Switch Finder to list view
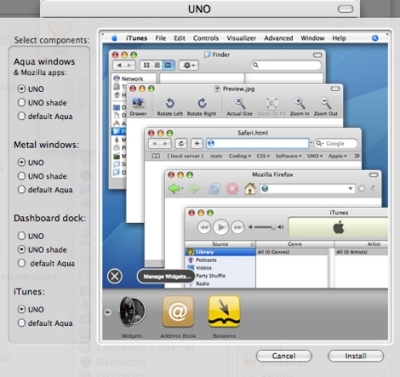The width and height of the screenshot is (400, 377). (157, 65)
